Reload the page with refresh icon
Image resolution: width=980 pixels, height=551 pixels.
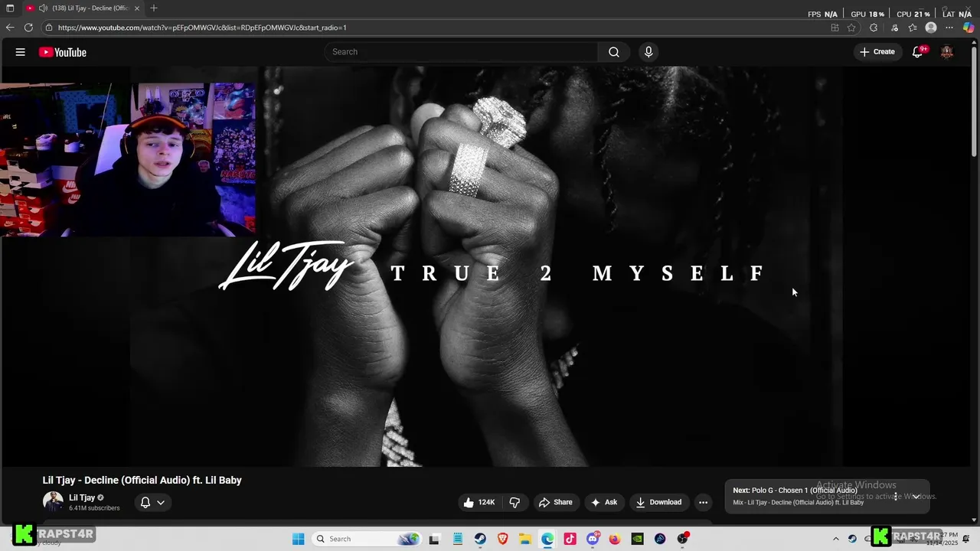point(28,28)
